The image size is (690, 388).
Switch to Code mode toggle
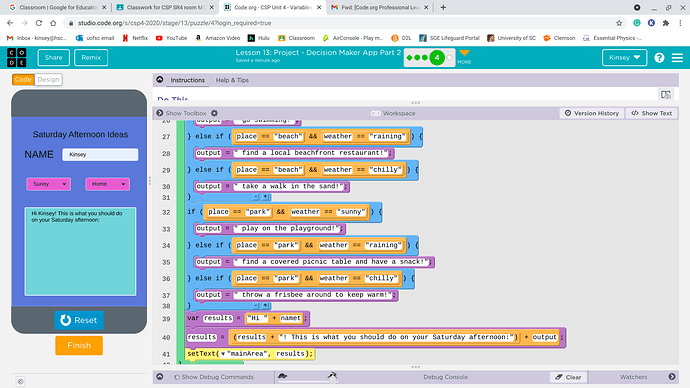tap(23, 80)
